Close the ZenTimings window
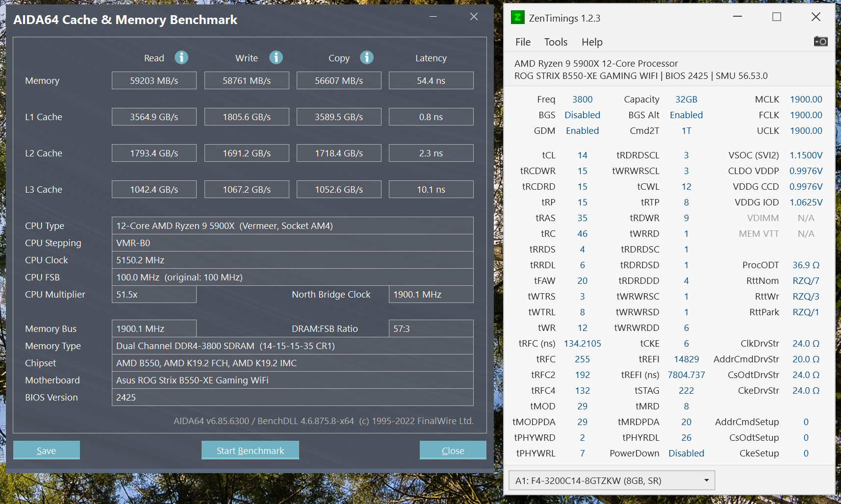 (816, 17)
